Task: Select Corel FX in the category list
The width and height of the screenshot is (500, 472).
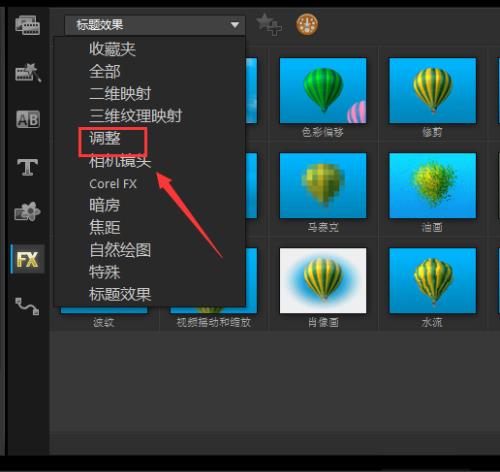Action: tap(113, 184)
